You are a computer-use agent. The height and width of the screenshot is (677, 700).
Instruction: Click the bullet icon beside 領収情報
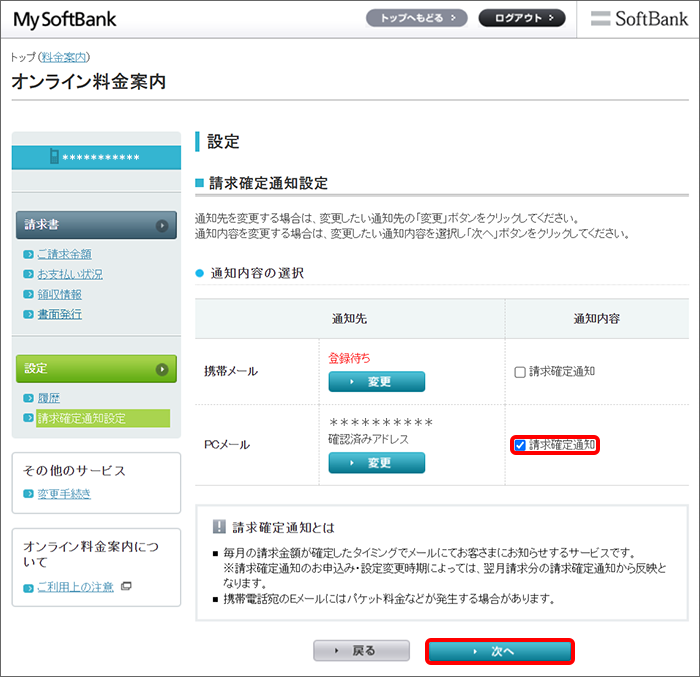pos(29,294)
